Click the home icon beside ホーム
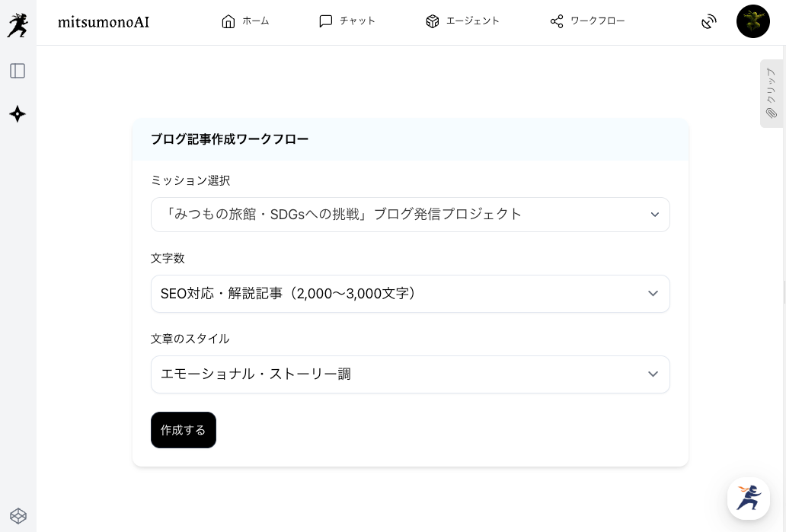The width and height of the screenshot is (786, 532). (228, 21)
